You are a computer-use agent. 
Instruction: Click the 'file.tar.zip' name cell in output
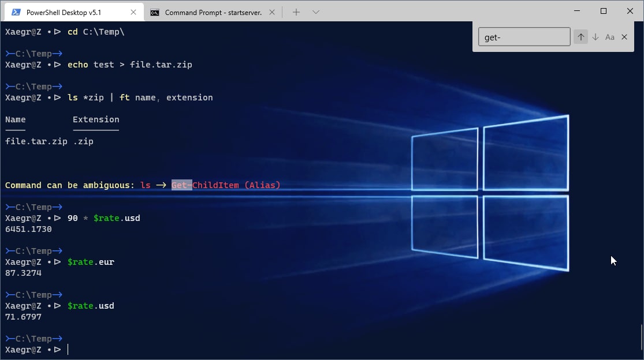click(36, 141)
